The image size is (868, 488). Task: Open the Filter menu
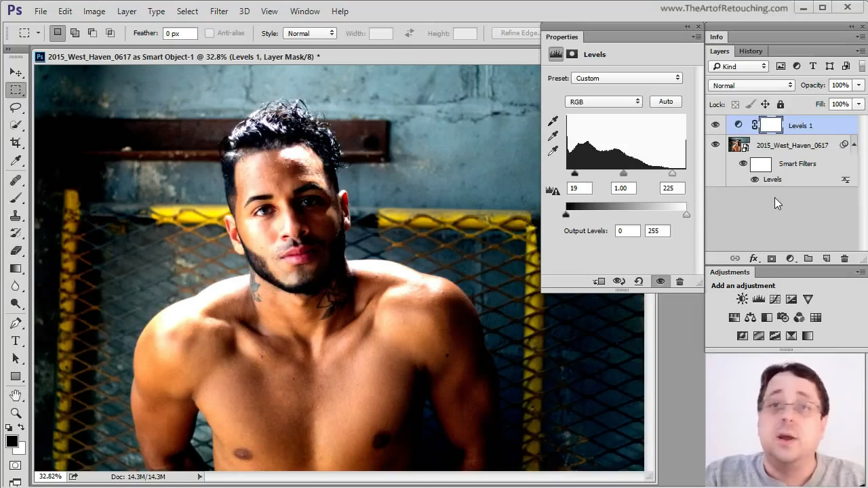pyautogui.click(x=219, y=12)
